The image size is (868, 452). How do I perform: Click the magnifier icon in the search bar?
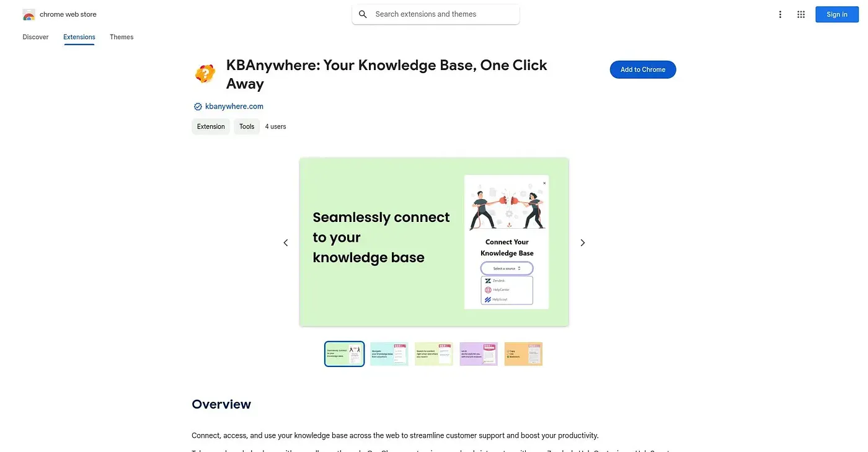[363, 14]
